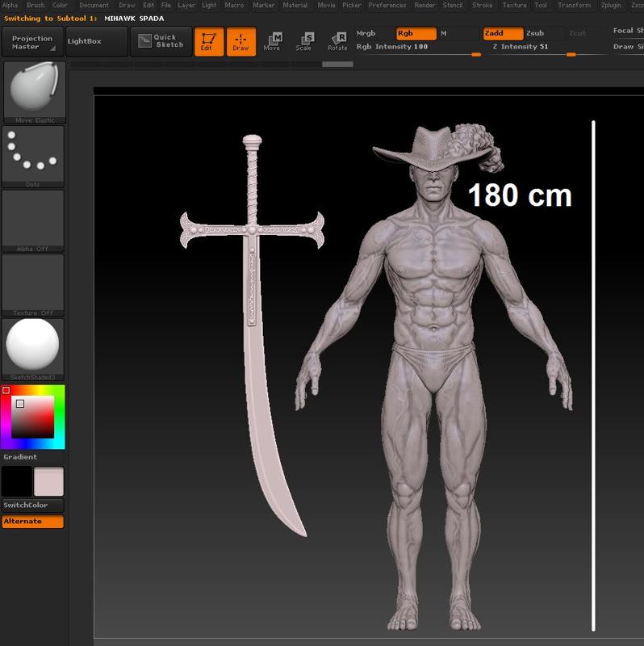
Task: Open the Alpha Off selector
Action: (x=34, y=220)
